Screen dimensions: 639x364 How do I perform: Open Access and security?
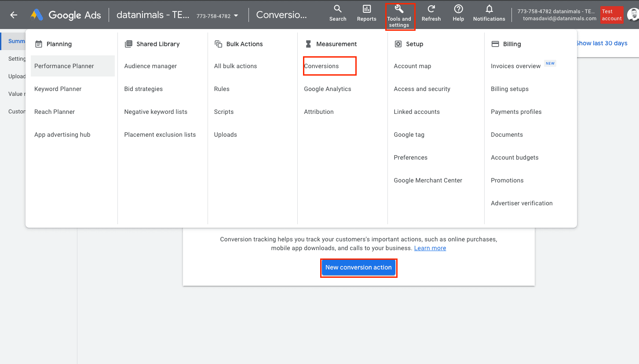(x=422, y=89)
